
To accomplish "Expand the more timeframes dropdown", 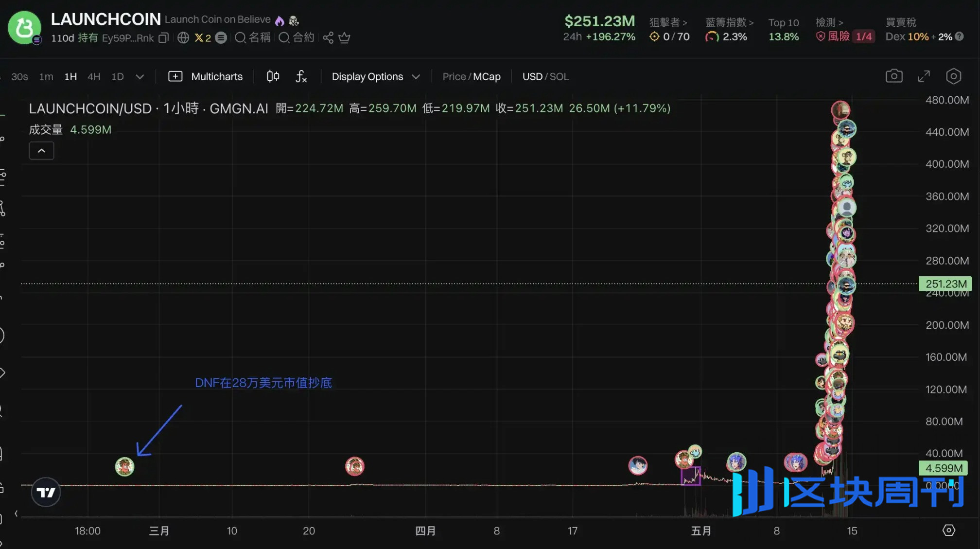I will click(140, 77).
